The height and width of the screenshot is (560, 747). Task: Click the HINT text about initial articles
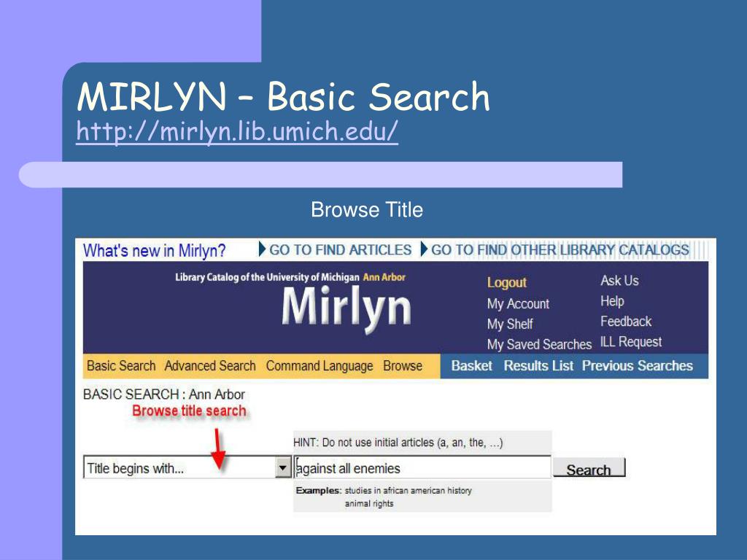(x=398, y=443)
